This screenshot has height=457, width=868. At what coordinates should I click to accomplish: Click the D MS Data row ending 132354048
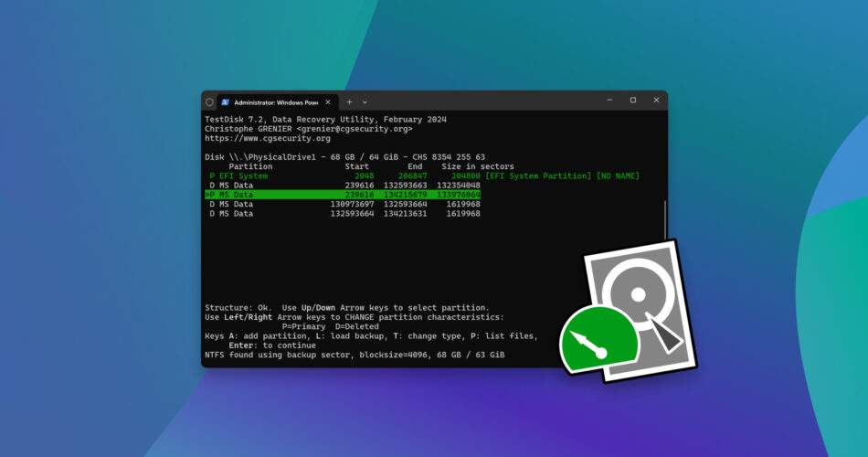(x=343, y=186)
